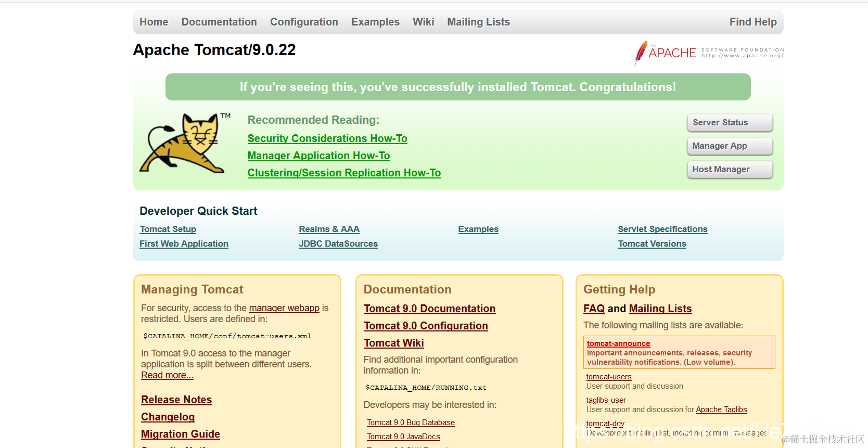
Task: Click the $CATALINA_HOME/conf/tomcat-users.xml path text
Action: tap(227, 336)
